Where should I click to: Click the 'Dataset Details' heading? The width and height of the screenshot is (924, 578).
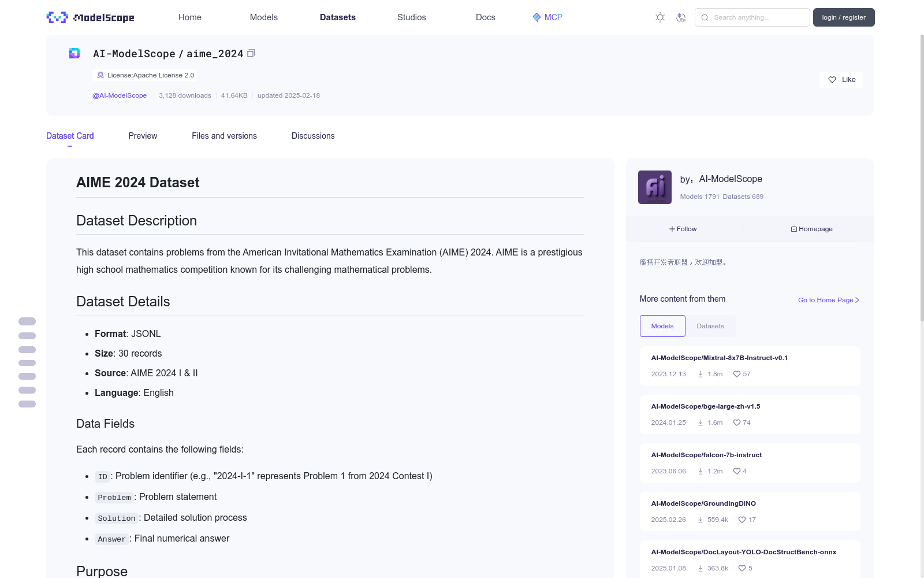(123, 302)
